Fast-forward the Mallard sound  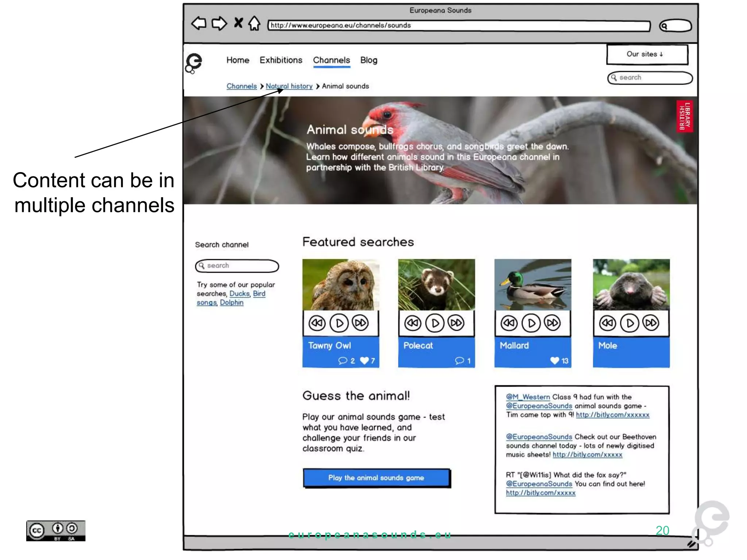click(x=553, y=323)
